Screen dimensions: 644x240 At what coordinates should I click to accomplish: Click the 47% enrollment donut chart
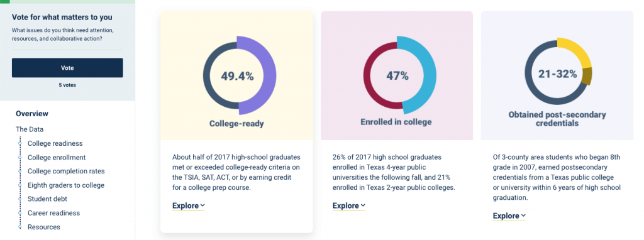click(x=397, y=75)
